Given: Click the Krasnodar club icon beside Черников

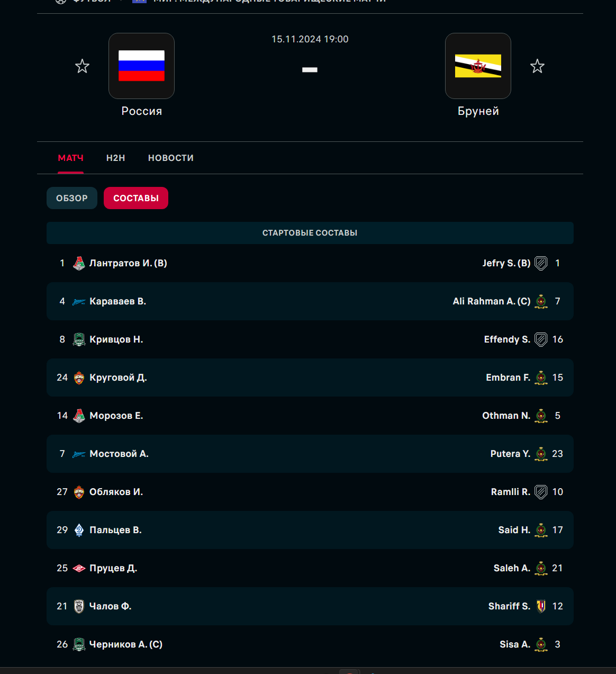Looking at the screenshot, I should point(79,644).
